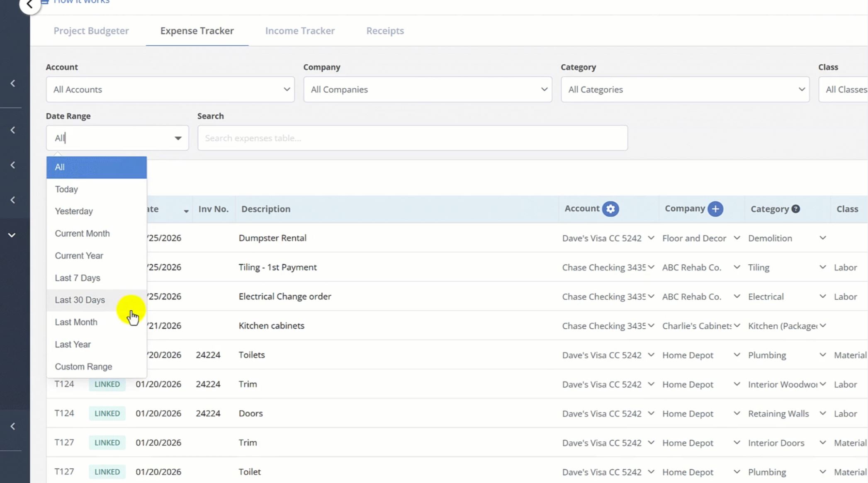Switch to the Income Tracker tab

[x=299, y=31]
